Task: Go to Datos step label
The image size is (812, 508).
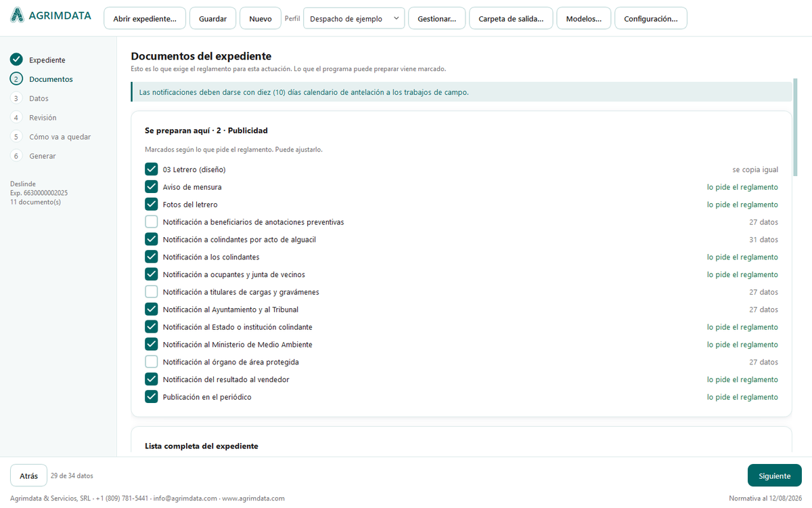Action: click(39, 98)
